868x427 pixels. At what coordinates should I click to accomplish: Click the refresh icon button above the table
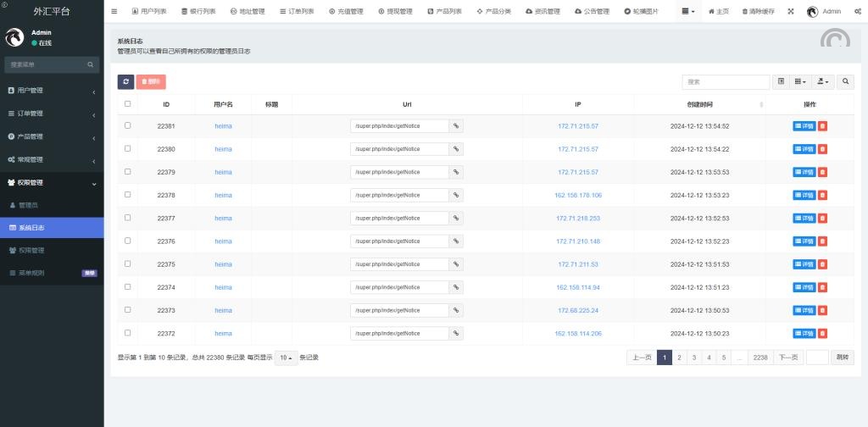pyautogui.click(x=125, y=81)
